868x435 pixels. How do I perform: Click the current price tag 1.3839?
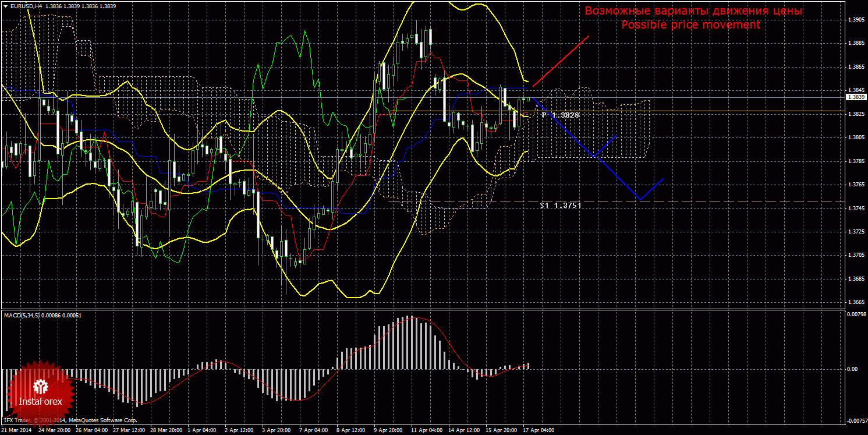coord(856,97)
